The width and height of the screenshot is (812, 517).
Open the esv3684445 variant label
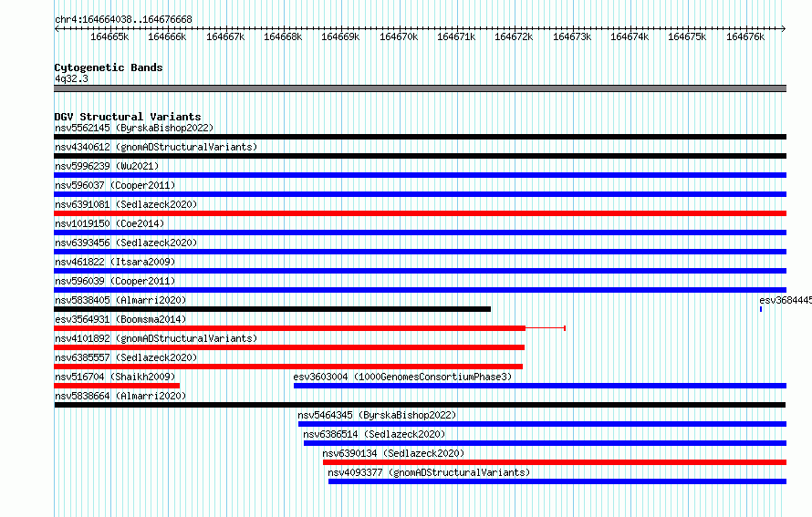785,300
